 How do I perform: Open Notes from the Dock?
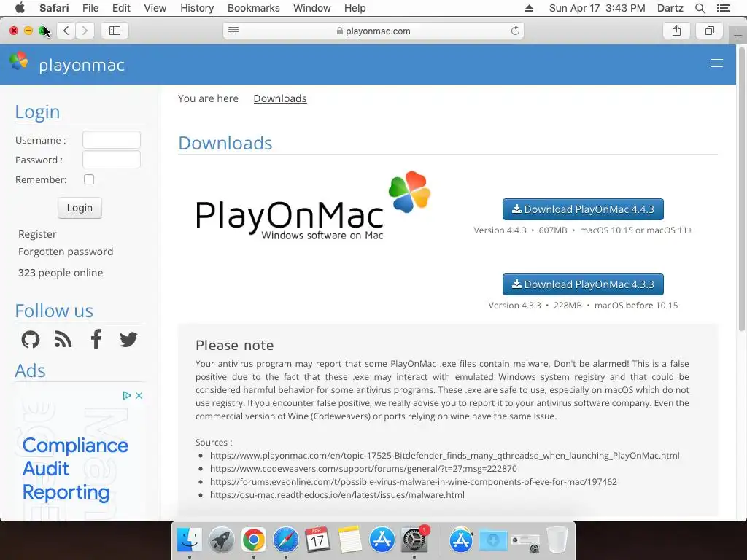(350, 540)
